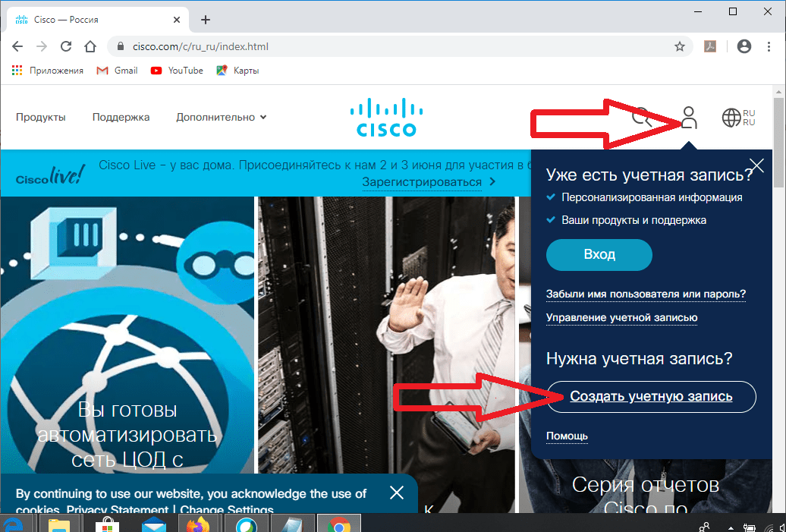Screen dimensions: 786x532
Task: Close the Cisco — Россия tab
Action: click(177, 20)
